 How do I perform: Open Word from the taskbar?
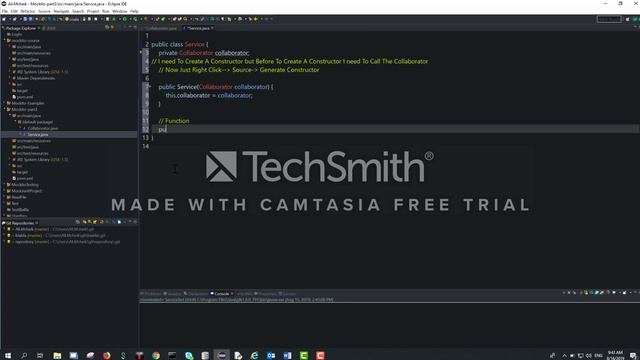287,356
